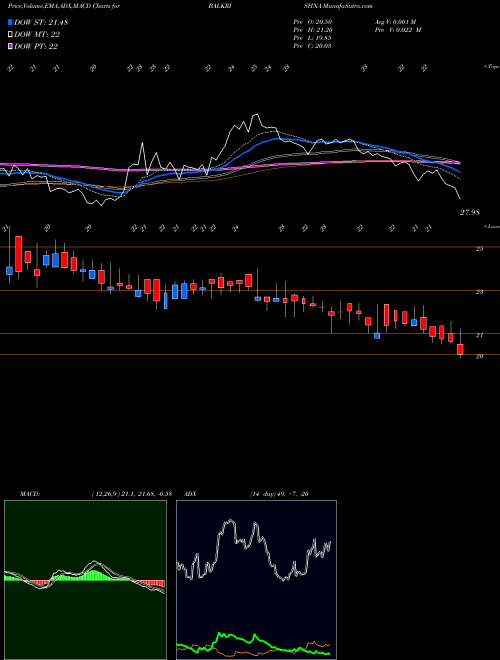Image resolution: width=500 pixels, height=660 pixels.
Task: Click the MACD '(12,26,9) 21.1, 21.68, -0.58' values
Action: point(131,493)
